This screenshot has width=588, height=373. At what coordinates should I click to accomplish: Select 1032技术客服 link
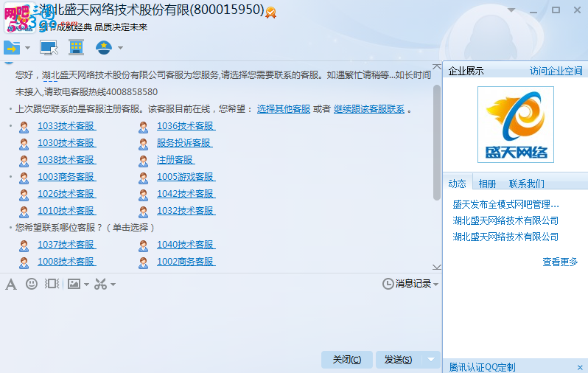(186, 211)
